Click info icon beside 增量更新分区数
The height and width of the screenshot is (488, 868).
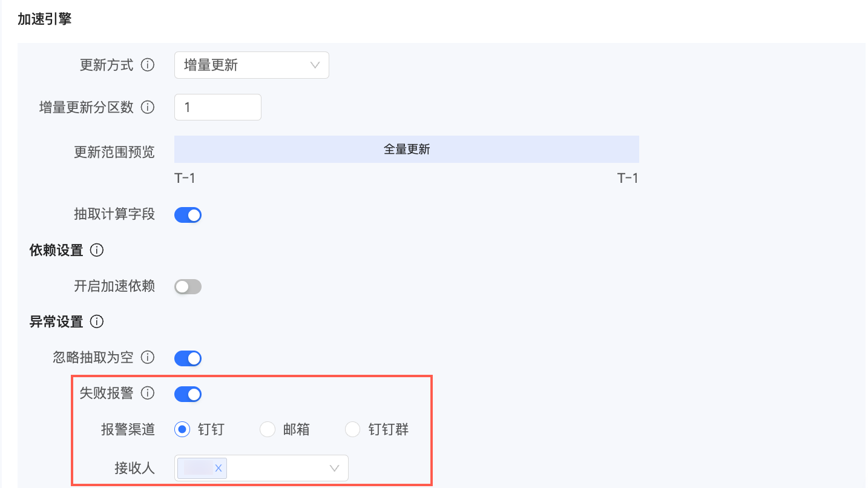pyautogui.click(x=147, y=107)
